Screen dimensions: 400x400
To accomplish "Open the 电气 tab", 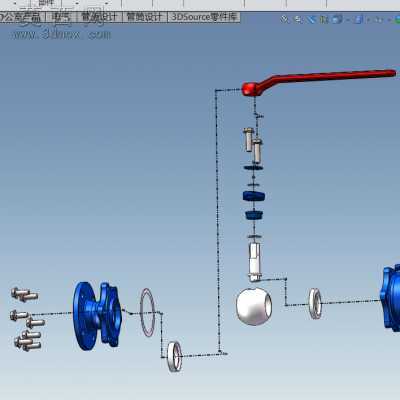I will point(61,17).
